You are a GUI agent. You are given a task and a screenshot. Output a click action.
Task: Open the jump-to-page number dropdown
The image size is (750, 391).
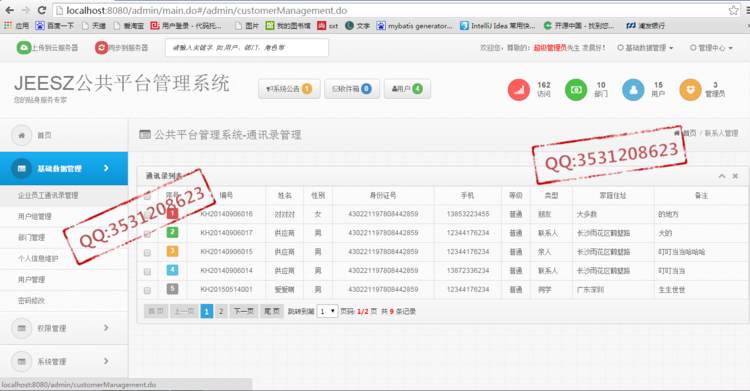tap(327, 311)
